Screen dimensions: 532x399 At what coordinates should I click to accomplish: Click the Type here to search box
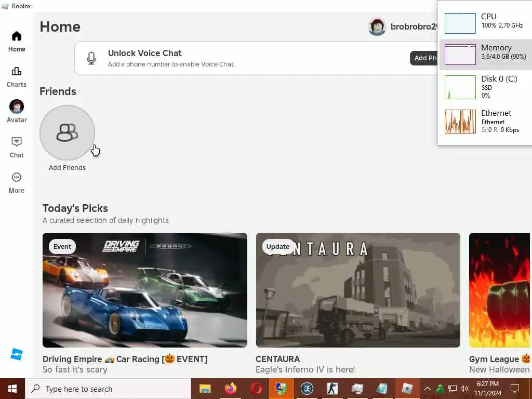108,389
